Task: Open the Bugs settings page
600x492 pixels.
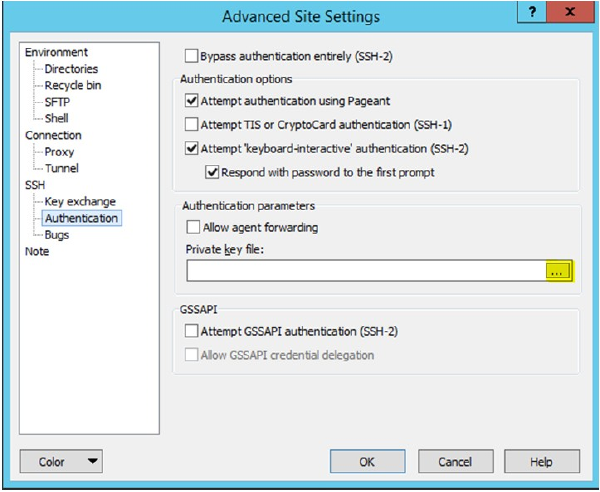Action: pos(57,235)
